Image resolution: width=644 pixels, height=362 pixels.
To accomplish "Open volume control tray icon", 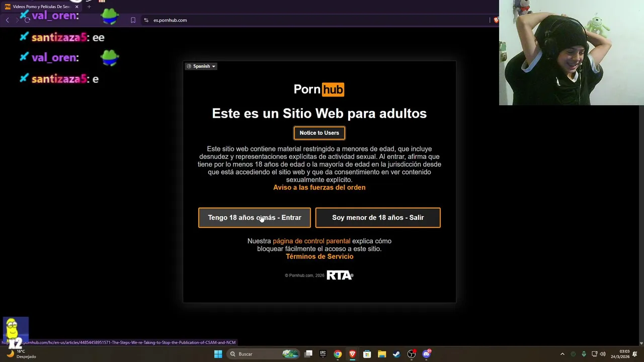I will pos(603,354).
